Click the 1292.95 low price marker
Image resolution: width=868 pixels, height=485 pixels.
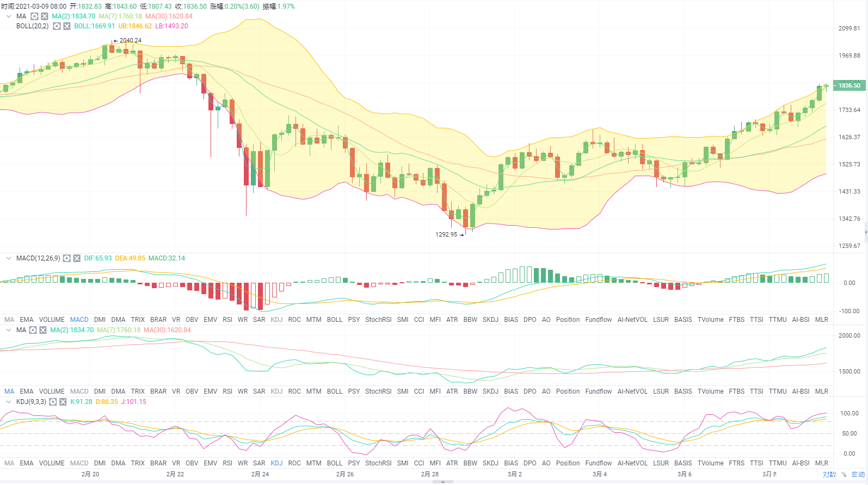446,234
